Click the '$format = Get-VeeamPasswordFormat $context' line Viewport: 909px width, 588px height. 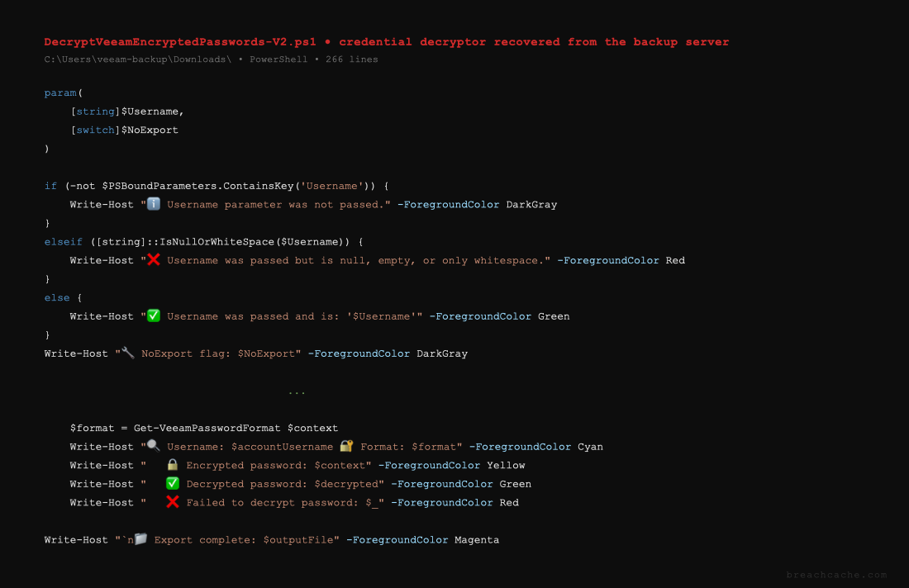[x=203, y=428]
